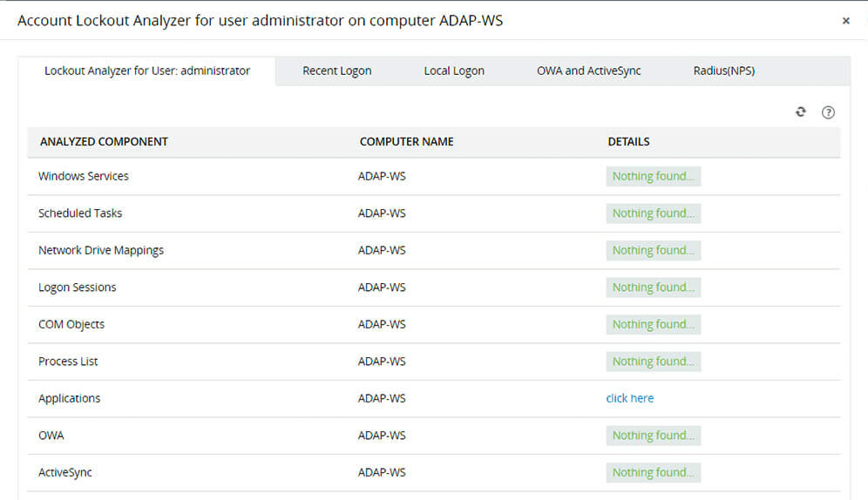Click Nothing found badge for ActiveSync
Image resolution: width=868 pixels, height=500 pixels.
point(653,472)
